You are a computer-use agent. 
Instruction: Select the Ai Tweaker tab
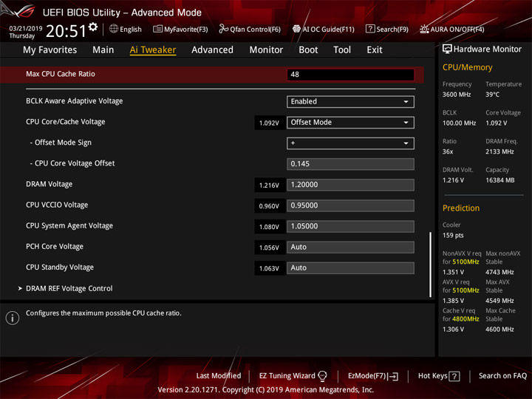click(x=153, y=50)
